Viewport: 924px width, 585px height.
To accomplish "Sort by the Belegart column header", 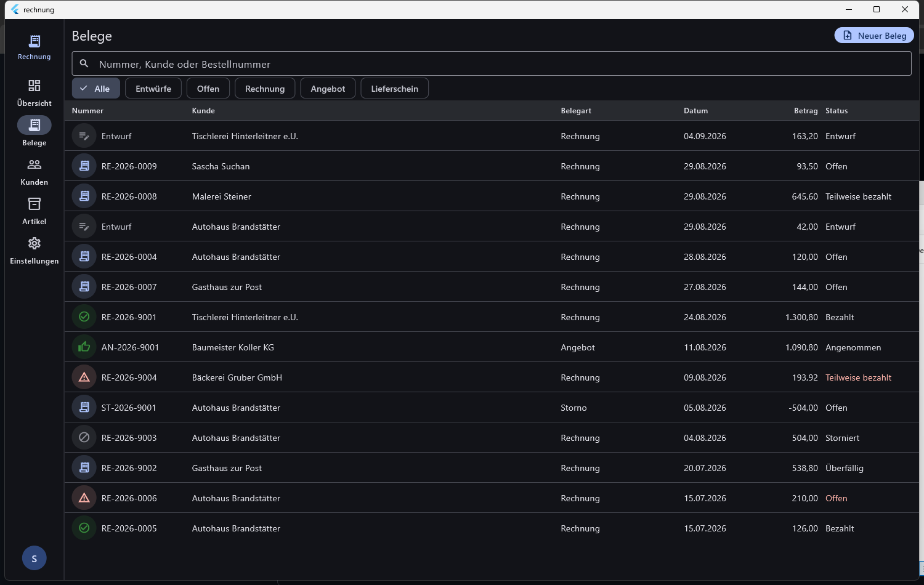I will point(576,111).
